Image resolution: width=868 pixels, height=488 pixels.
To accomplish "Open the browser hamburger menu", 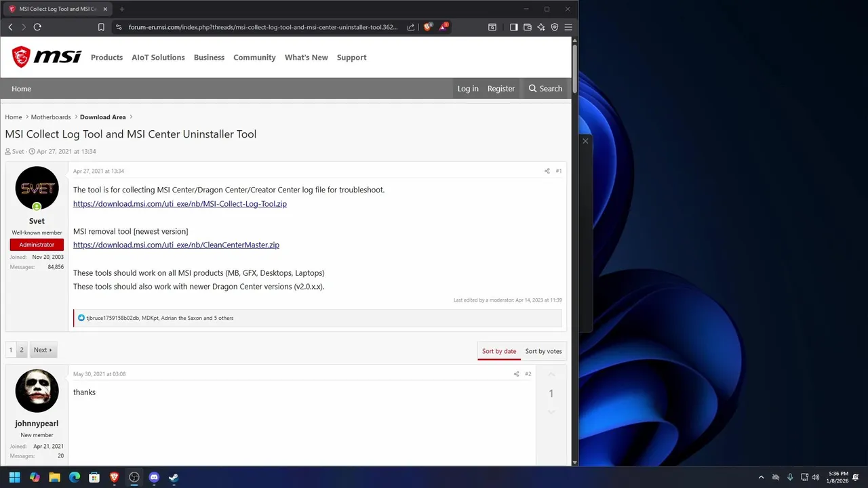I will pyautogui.click(x=568, y=27).
